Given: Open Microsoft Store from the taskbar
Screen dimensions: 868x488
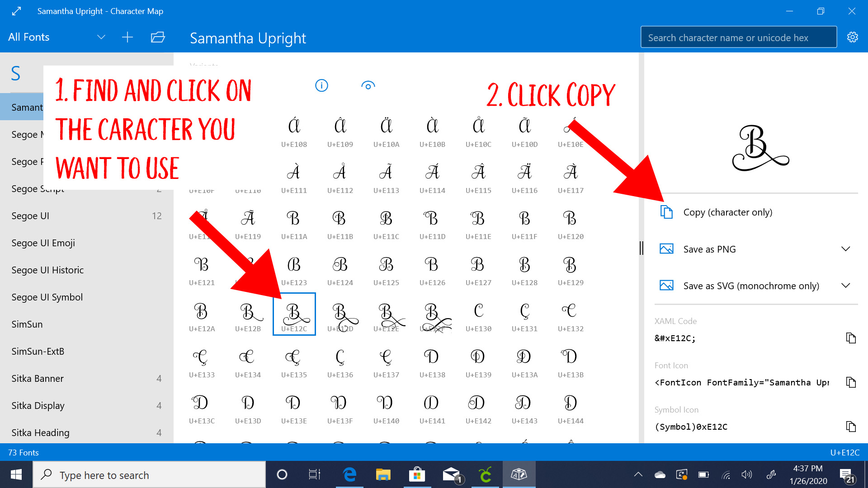Looking at the screenshot, I should click(417, 474).
